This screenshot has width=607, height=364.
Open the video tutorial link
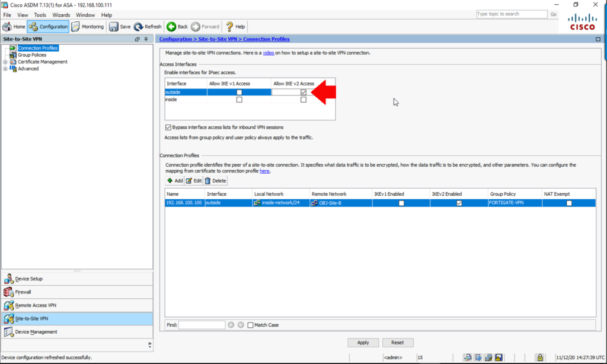point(269,53)
